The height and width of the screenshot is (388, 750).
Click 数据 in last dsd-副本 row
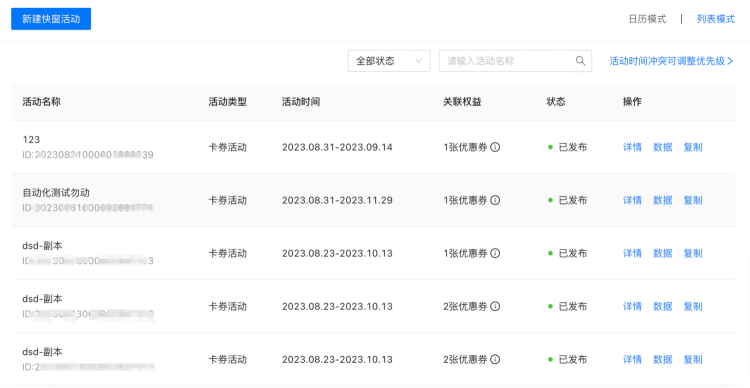click(x=662, y=359)
